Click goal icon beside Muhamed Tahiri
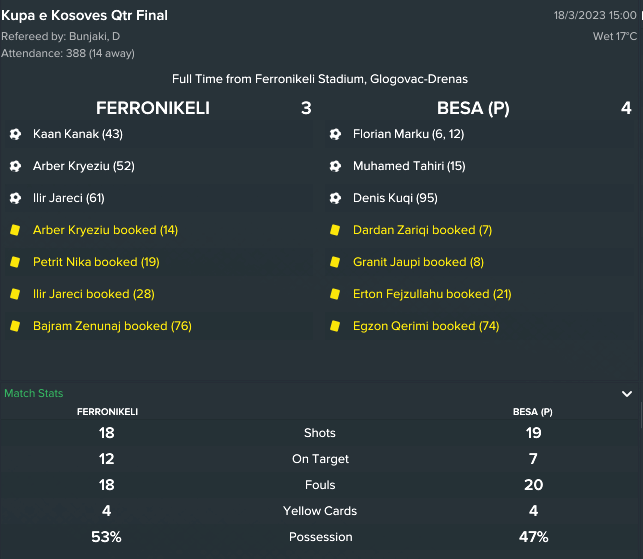This screenshot has width=643, height=559. click(335, 166)
